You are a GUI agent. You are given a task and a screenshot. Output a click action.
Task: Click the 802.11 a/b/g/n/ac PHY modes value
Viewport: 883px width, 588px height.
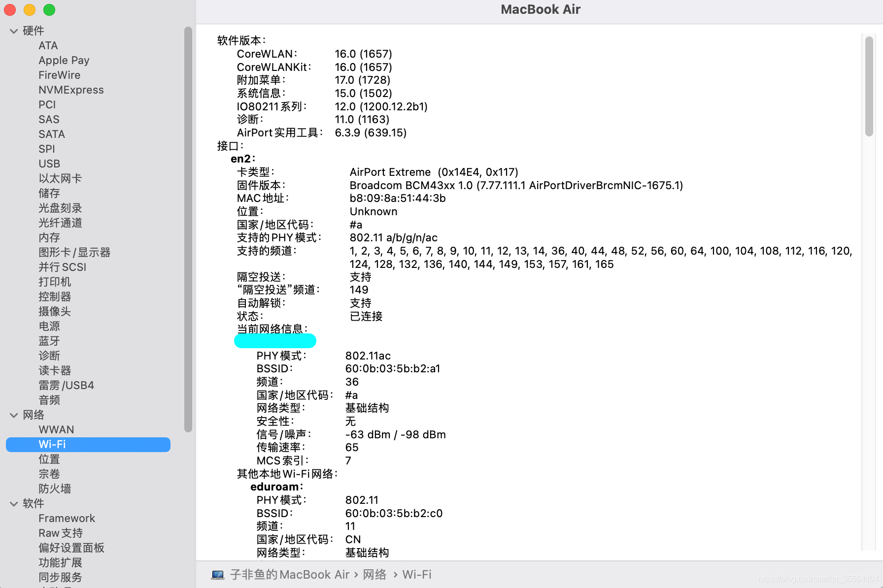tap(394, 238)
